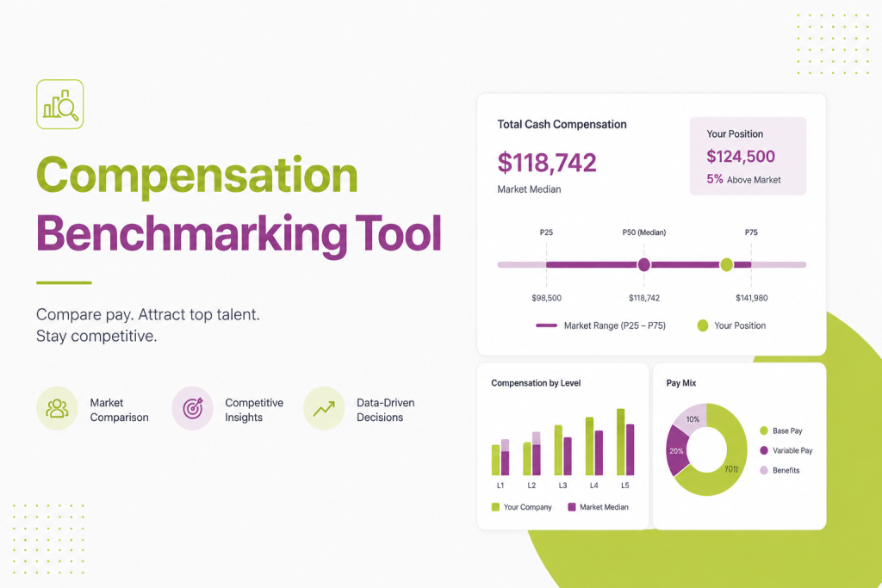This screenshot has height=588, width=882.
Task: Click the Competitive Insights target icon
Action: pyautogui.click(x=192, y=409)
